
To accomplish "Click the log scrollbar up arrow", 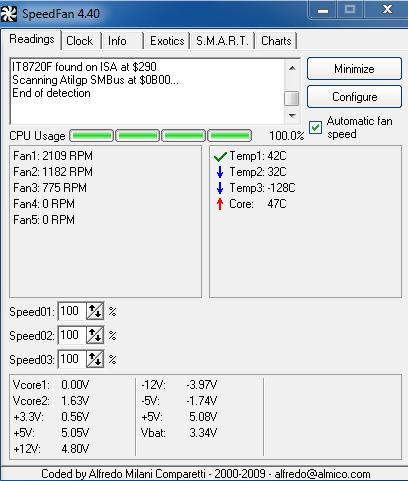I will (292, 68).
